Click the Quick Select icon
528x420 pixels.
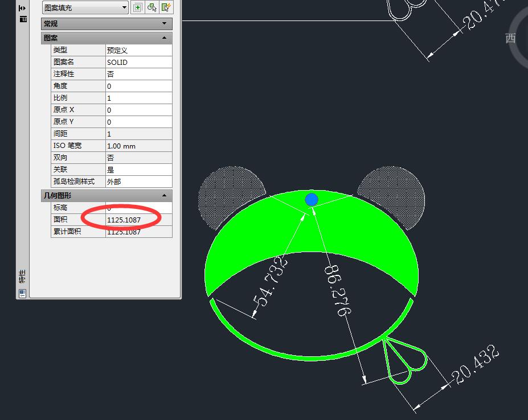[x=166, y=7]
